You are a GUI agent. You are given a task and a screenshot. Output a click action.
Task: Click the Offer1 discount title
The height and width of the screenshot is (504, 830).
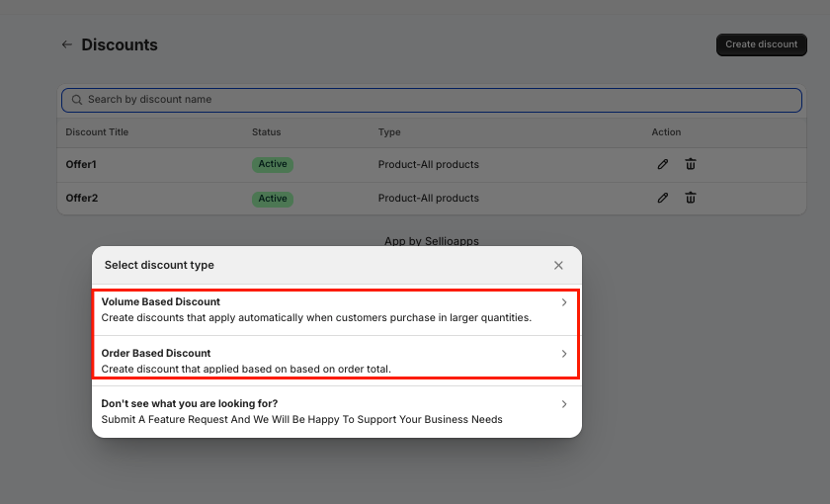(x=81, y=164)
